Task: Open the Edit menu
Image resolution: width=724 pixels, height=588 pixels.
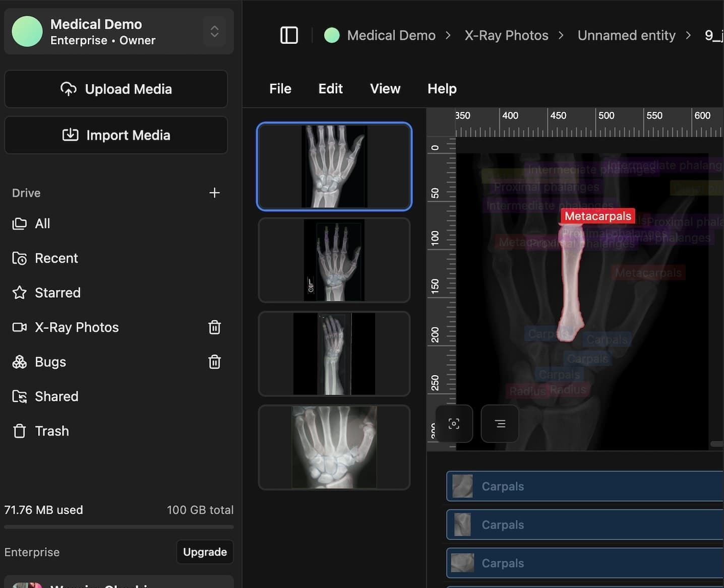Action: pyautogui.click(x=330, y=89)
